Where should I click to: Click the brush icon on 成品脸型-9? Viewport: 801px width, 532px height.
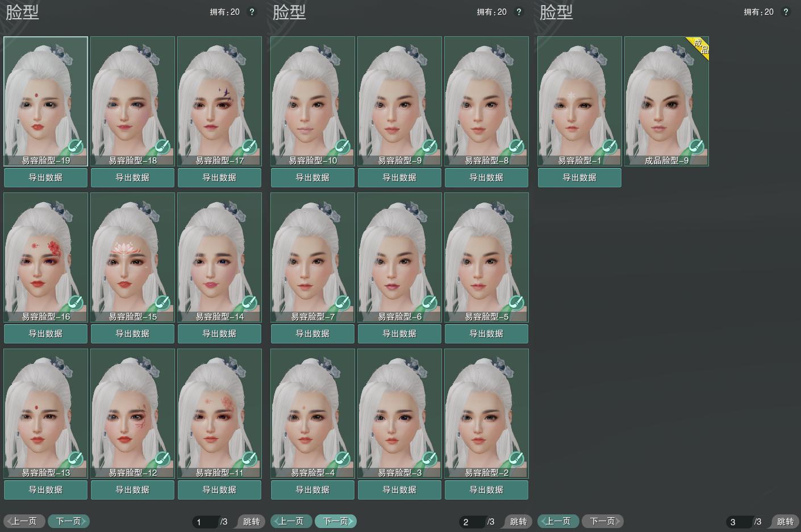pos(696,147)
